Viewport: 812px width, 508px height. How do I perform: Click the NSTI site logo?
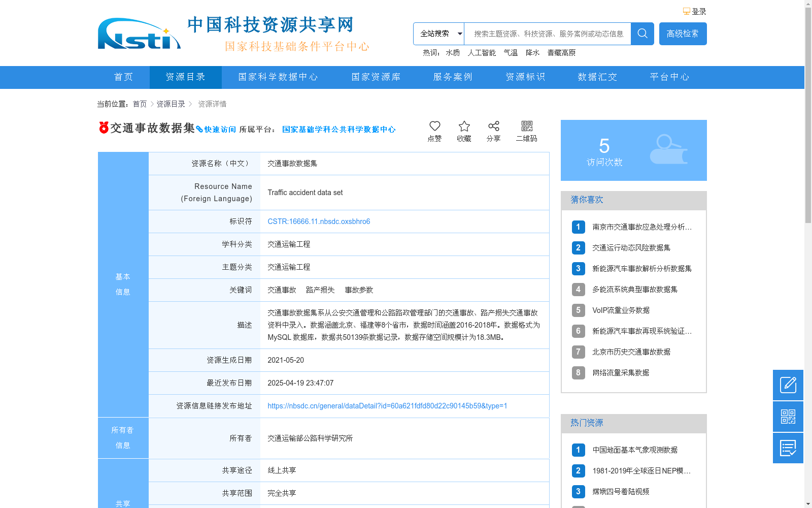[x=139, y=34]
